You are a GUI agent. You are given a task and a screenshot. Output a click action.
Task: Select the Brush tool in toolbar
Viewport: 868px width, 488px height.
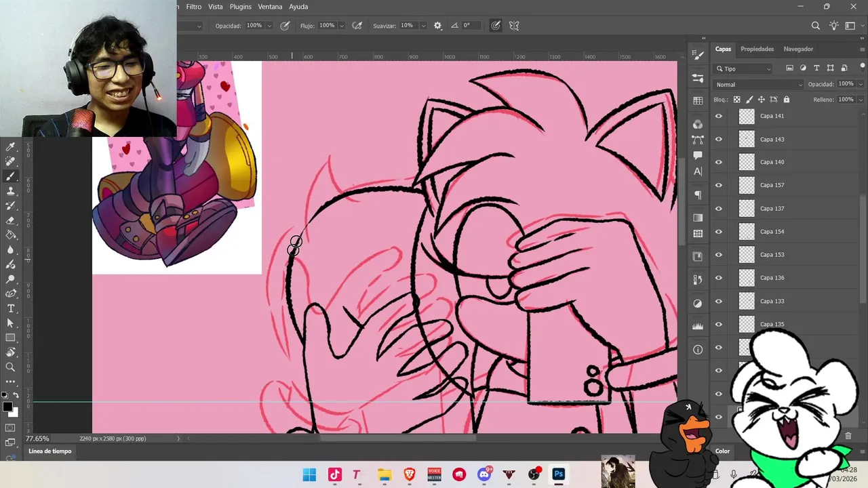pos(10,176)
